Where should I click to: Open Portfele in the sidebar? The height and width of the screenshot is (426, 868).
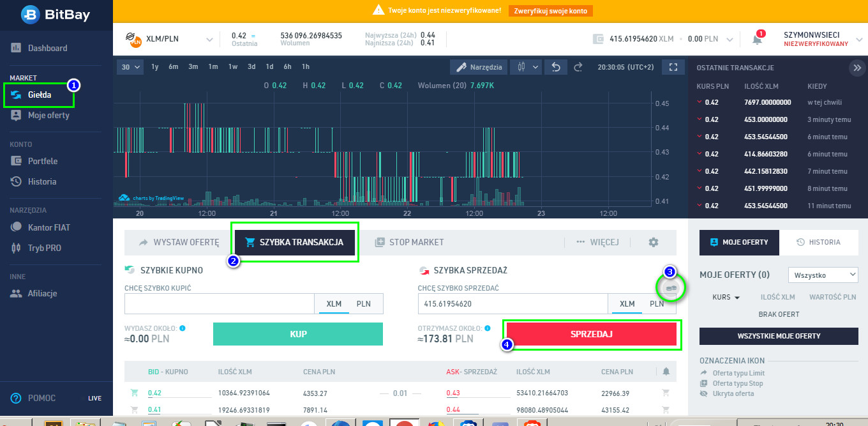click(x=34, y=161)
